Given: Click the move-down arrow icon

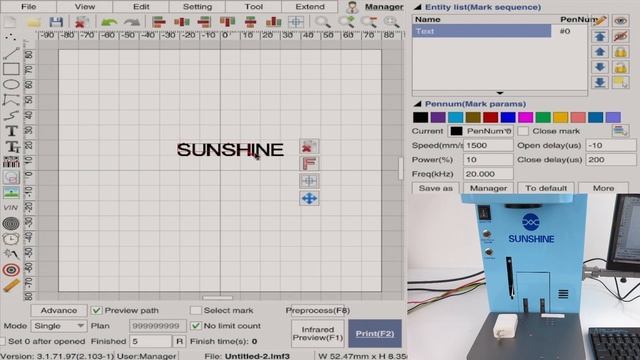Looking at the screenshot, I should 600,67.
